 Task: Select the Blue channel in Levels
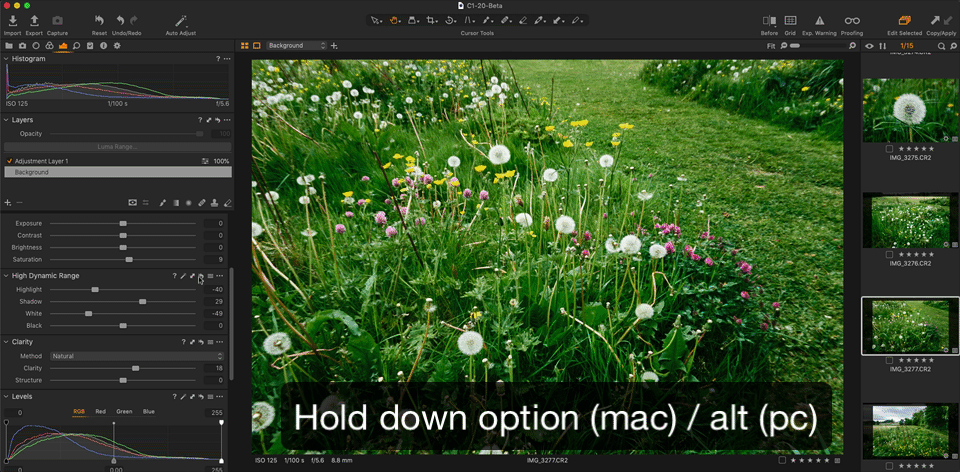149,411
